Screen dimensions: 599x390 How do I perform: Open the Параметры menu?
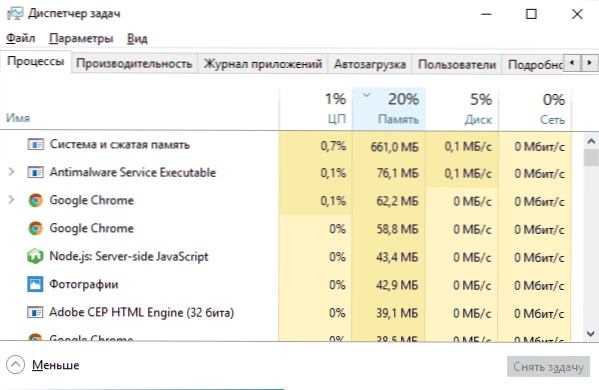click(81, 38)
